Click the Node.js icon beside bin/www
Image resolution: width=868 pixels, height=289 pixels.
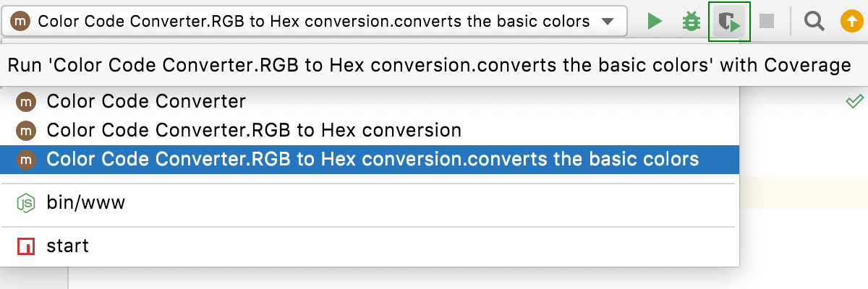pyautogui.click(x=26, y=203)
